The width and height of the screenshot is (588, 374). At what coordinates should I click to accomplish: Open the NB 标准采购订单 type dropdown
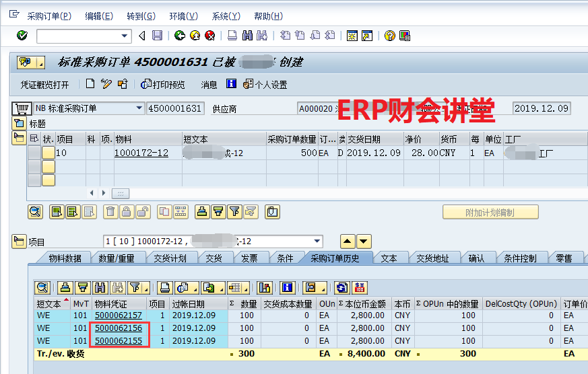(x=139, y=108)
